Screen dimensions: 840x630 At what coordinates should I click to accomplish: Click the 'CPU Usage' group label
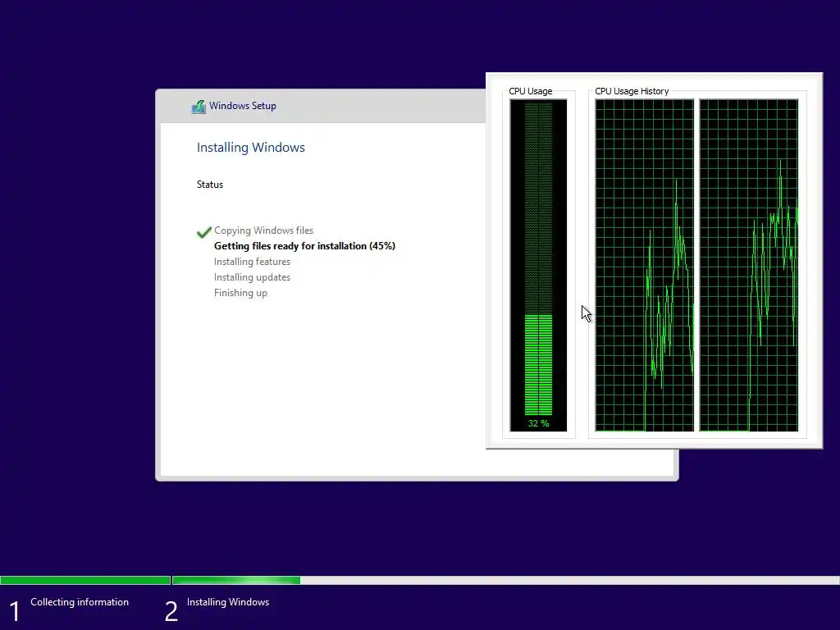pyautogui.click(x=531, y=91)
